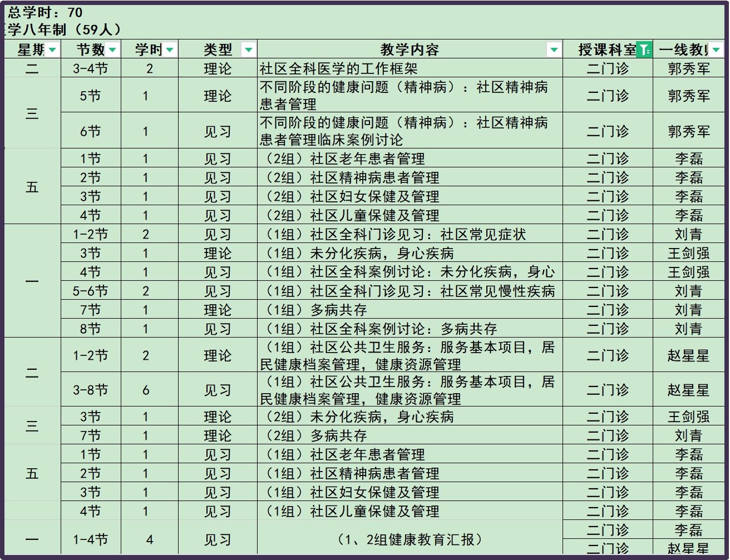Image resolution: width=730 pixels, height=560 pixels.
Task: Click the 8节 cell
Action: click(x=91, y=329)
